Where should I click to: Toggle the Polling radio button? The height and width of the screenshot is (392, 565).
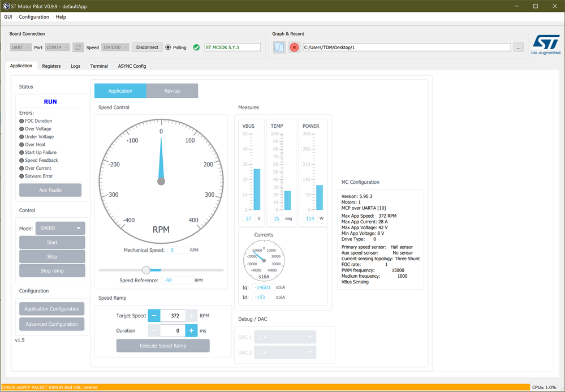168,47
